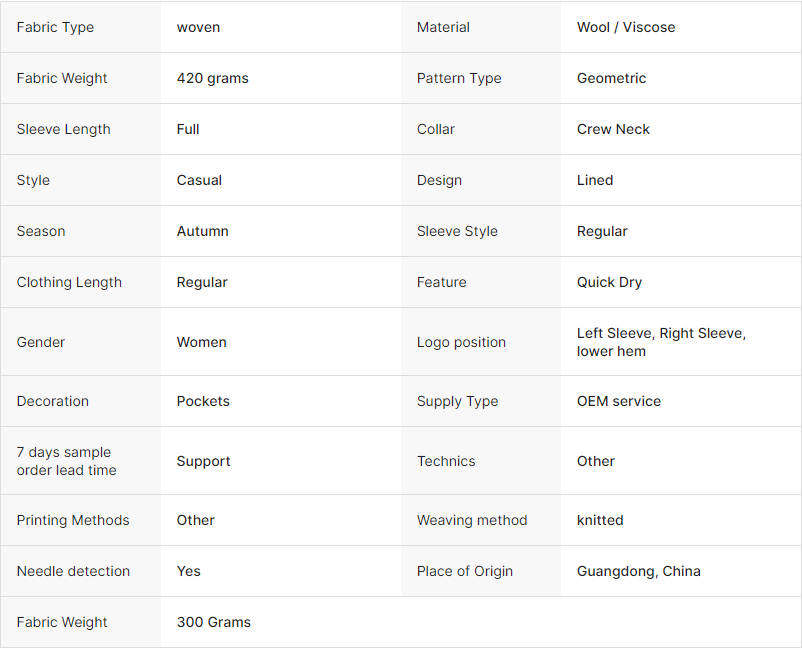Select the "Women" gender value
802x648 pixels.
201,342
